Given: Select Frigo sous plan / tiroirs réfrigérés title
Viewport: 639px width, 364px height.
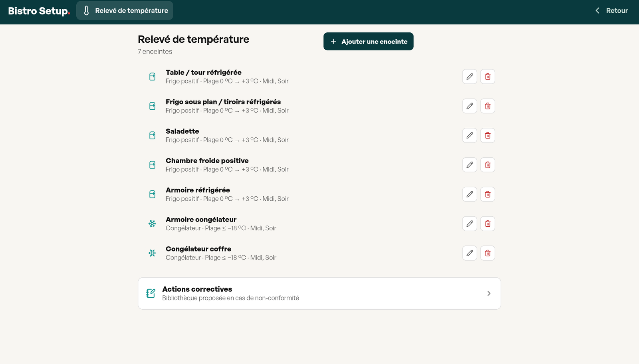Looking at the screenshot, I should (223, 102).
